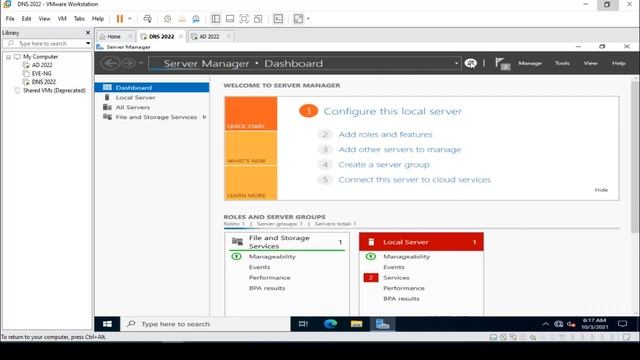Click Add other servers to manage link
Viewport: 640px width, 360px height.
click(400, 149)
